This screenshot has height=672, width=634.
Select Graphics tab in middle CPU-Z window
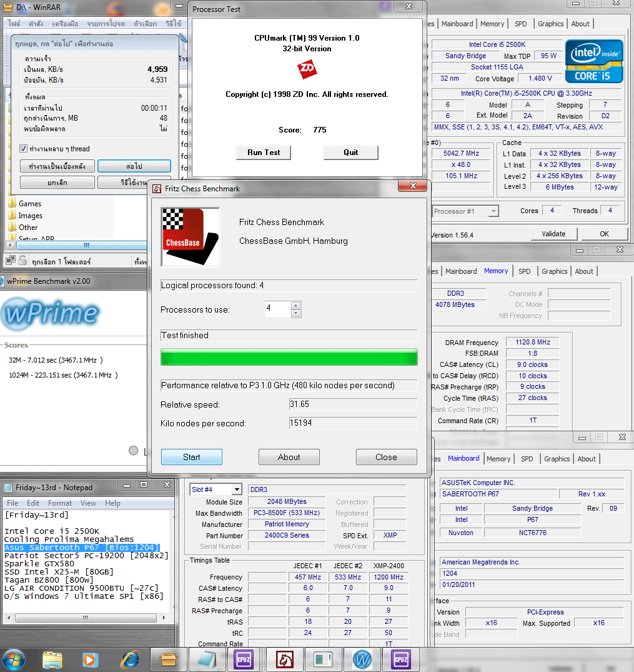pyautogui.click(x=554, y=271)
